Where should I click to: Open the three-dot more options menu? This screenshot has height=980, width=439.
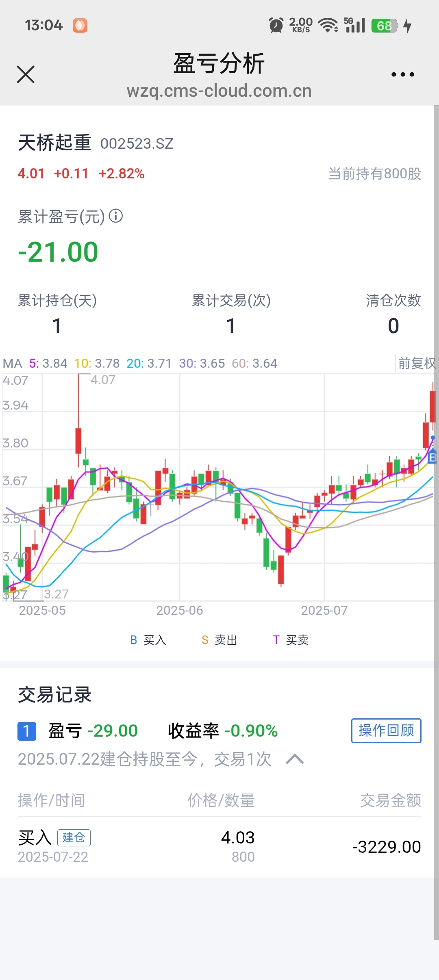[402, 74]
